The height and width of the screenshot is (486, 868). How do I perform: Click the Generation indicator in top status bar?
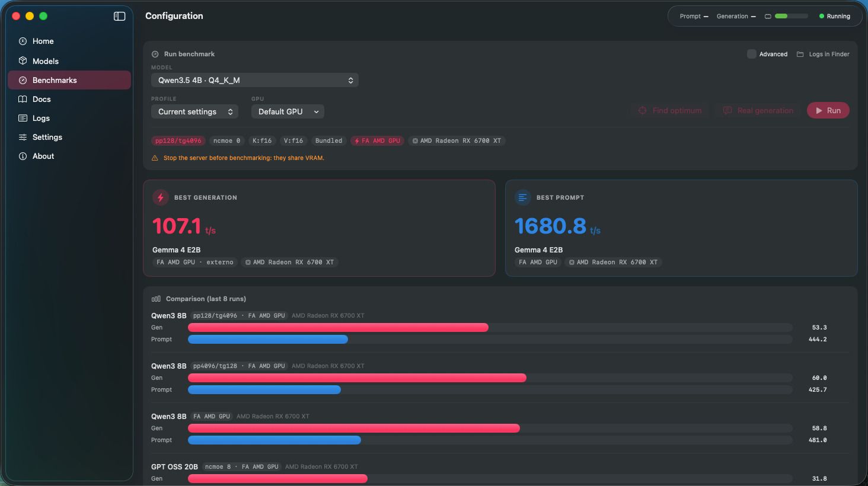[736, 16]
